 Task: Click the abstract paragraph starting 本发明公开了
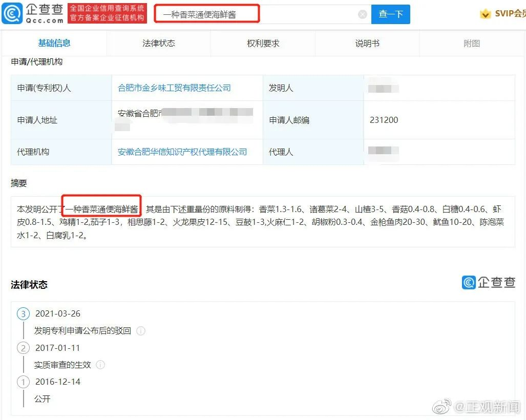pyautogui.click(x=260, y=222)
